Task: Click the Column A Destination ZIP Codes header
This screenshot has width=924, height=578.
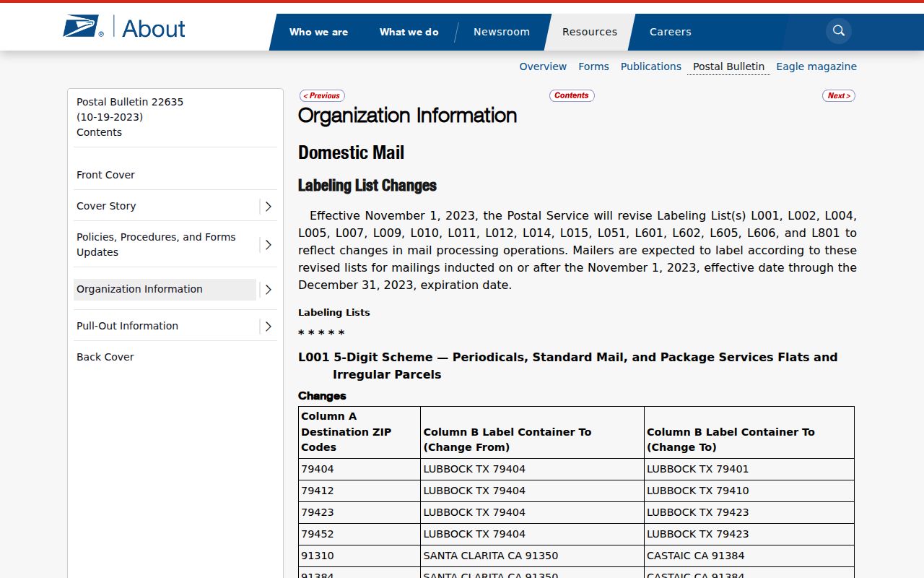Action: click(359, 432)
